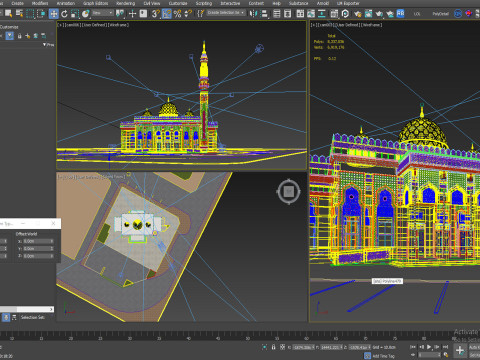Click the Select by Name icon
The image size is (480, 360).
point(19,14)
